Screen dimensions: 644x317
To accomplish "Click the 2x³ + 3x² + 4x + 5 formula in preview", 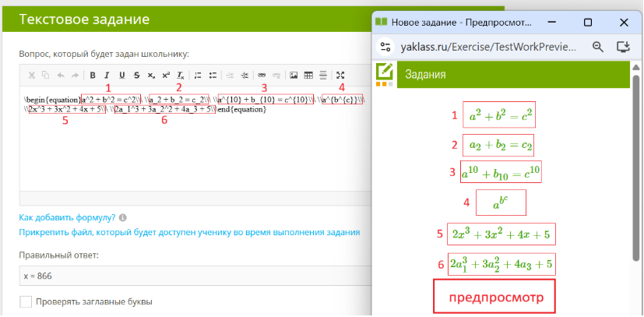I will coord(501,234).
